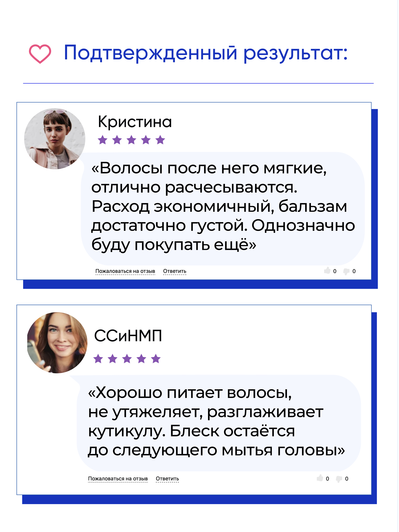The width and height of the screenshot is (399, 532).
Task: Click the pink heart icon beside the heading
Action: coord(40,54)
